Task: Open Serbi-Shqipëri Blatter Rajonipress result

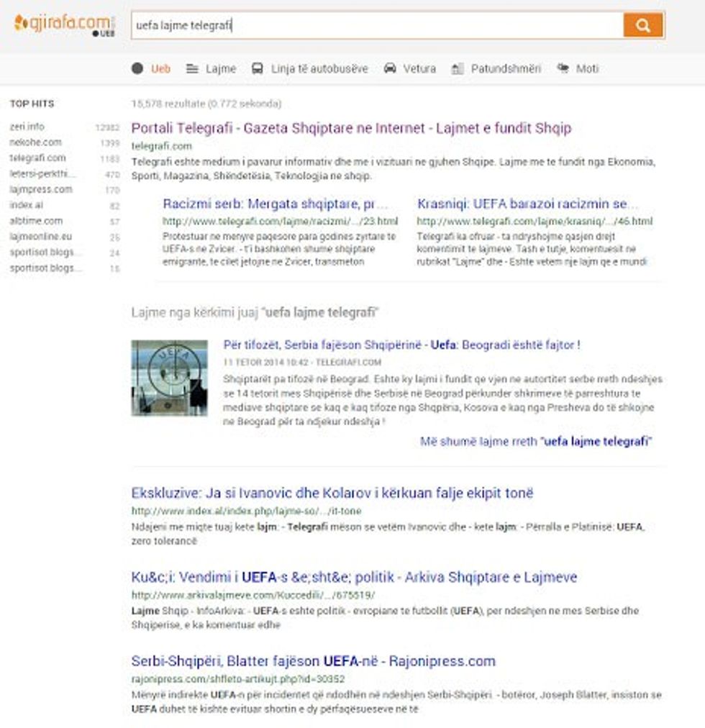Action: coord(313,661)
